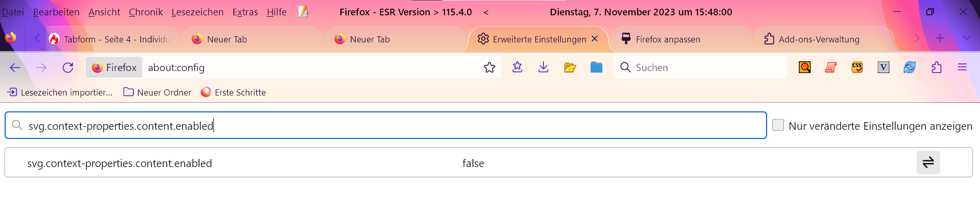
Task: Expand the list-all-tabs chevron
Action: [x=966, y=38]
